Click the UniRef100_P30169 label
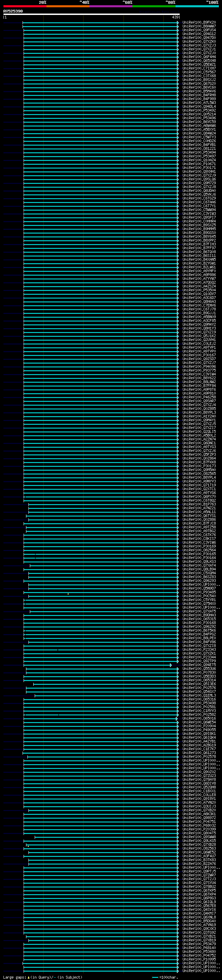Viewport: 222px width, 980px height. pos(199,546)
